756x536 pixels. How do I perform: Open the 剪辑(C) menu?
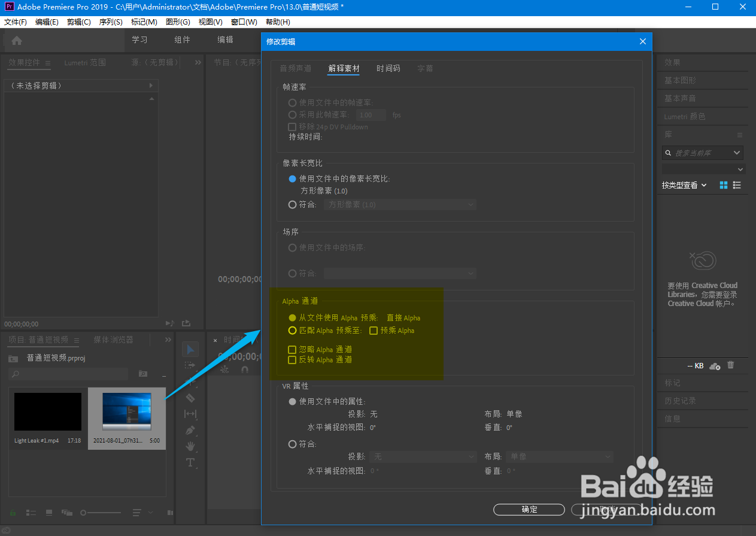pyautogui.click(x=79, y=22)
